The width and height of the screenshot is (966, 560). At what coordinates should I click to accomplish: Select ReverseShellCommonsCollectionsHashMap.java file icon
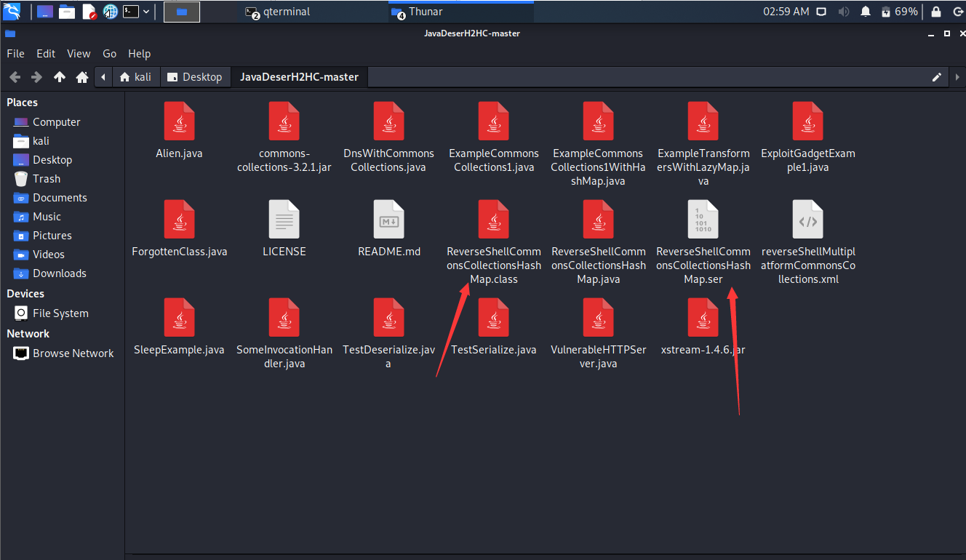[x=598, y=219]
